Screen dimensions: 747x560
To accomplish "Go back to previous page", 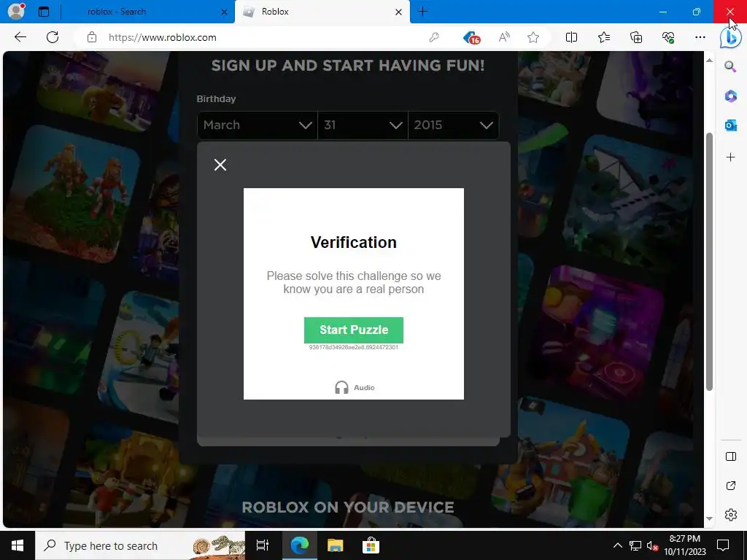I will [x=20, y=37].
